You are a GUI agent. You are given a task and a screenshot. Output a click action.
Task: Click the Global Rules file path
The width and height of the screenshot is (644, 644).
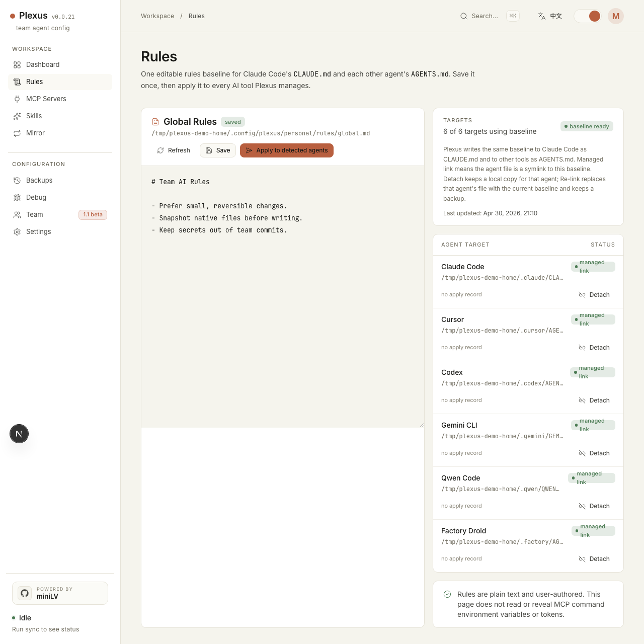click(x=261, y=133)
